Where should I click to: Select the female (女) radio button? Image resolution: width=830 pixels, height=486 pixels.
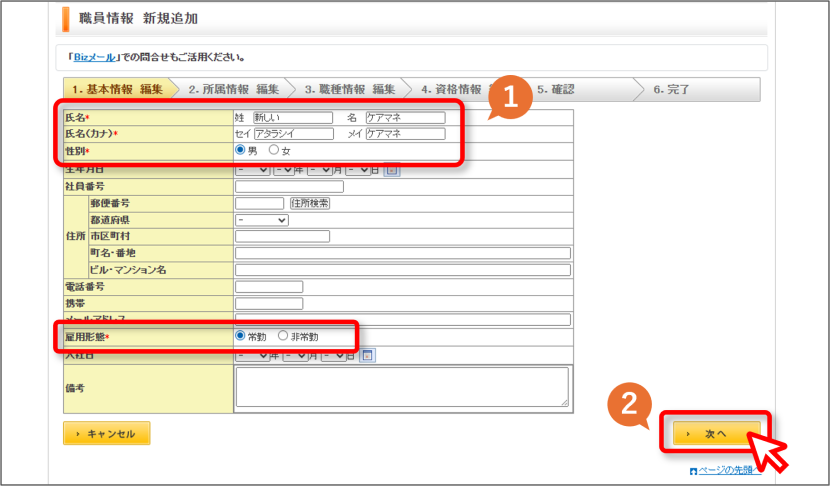(x=274, y=150)
